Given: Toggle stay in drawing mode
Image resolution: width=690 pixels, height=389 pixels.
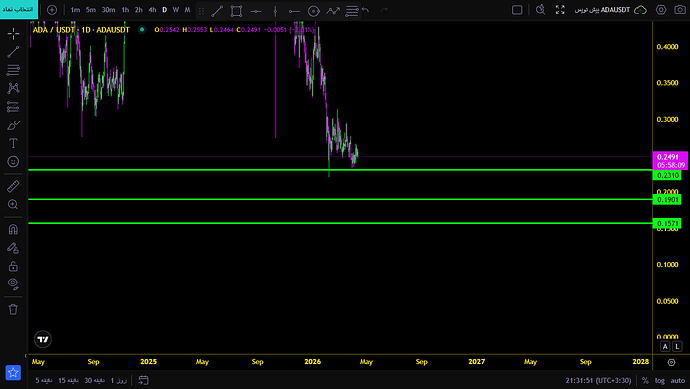Looking at the screenshot, I should (13, 248).
